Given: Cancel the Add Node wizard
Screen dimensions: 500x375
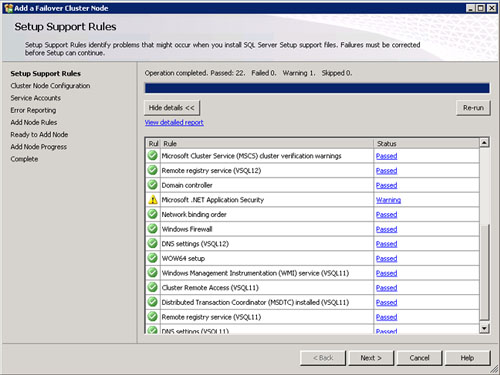Looking at the screenshot, I should coord(419,358).
